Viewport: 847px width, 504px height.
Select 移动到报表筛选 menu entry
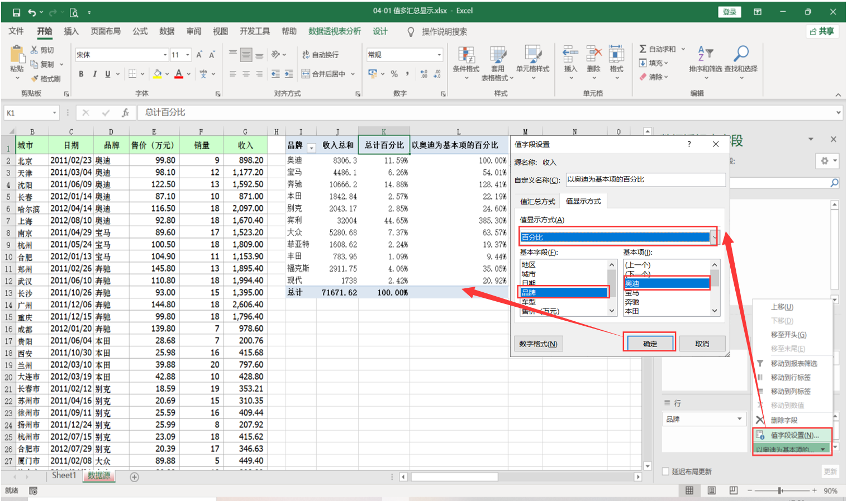click(793, 364)
